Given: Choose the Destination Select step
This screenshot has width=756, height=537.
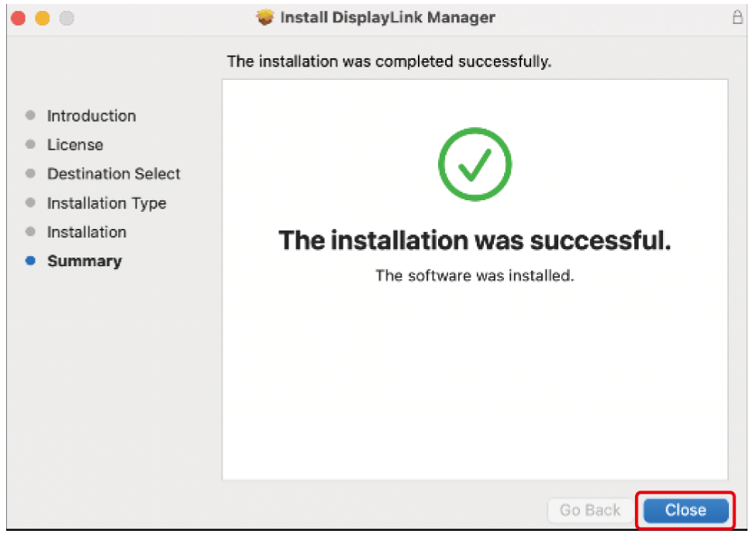Looking at the screenshot, I should (113, 174).
